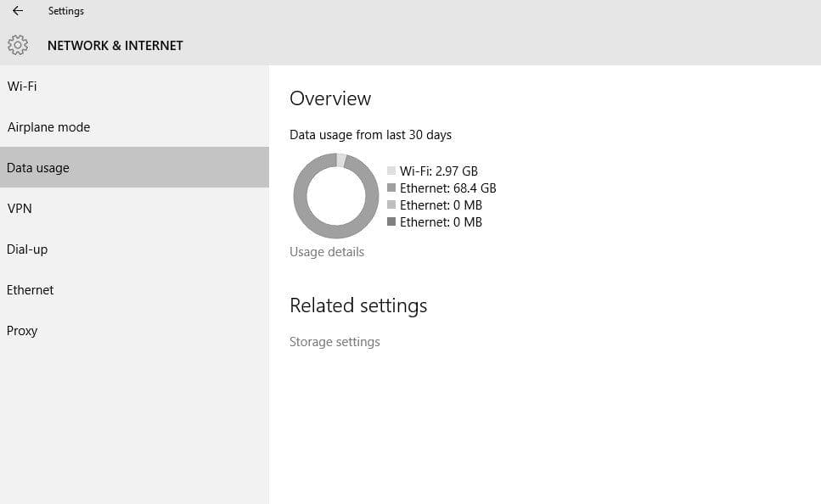This screenshot has width=821, height=504.
Task: Click the first Ethernet 0 MB legend marker
Action: (x=390, y=204)
